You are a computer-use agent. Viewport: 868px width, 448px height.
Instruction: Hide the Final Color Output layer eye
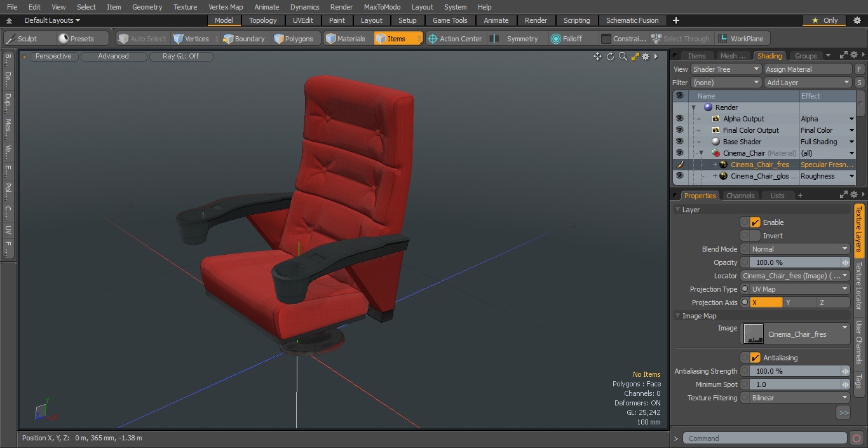pyautogui.click(x=679, y=130)
